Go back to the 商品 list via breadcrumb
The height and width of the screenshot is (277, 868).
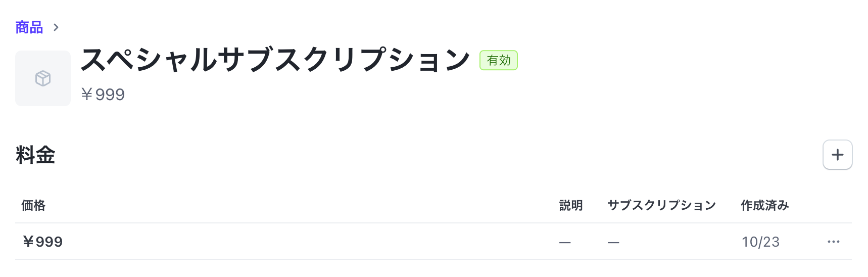click(x=29, y=27)
